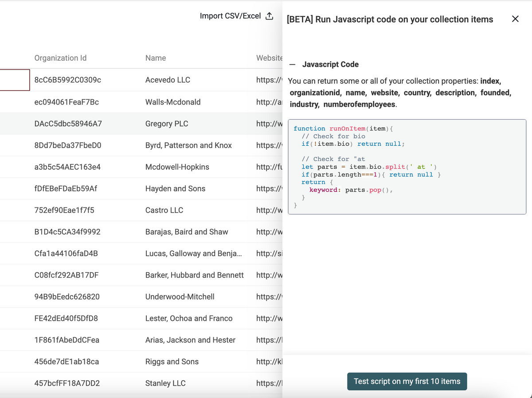Click Test script on my first 10 items
Viewport: 532px width, 398px height.
point(407,382)
